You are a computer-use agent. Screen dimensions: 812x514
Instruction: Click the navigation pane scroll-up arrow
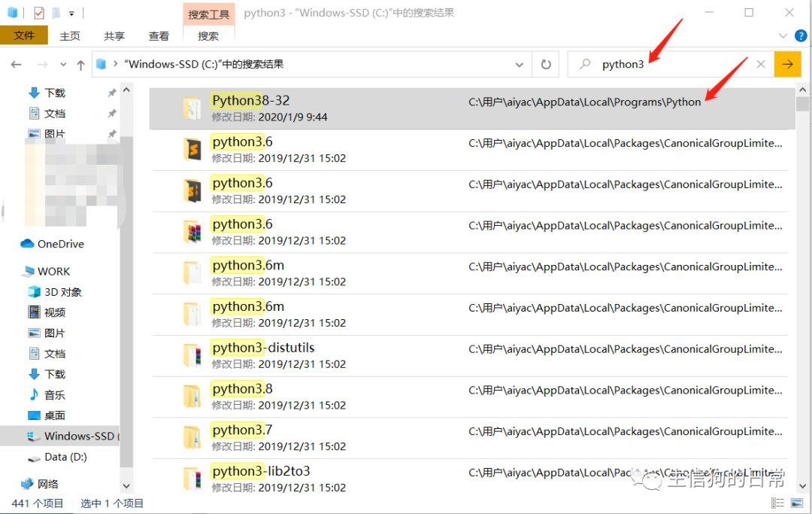(126, 90)
